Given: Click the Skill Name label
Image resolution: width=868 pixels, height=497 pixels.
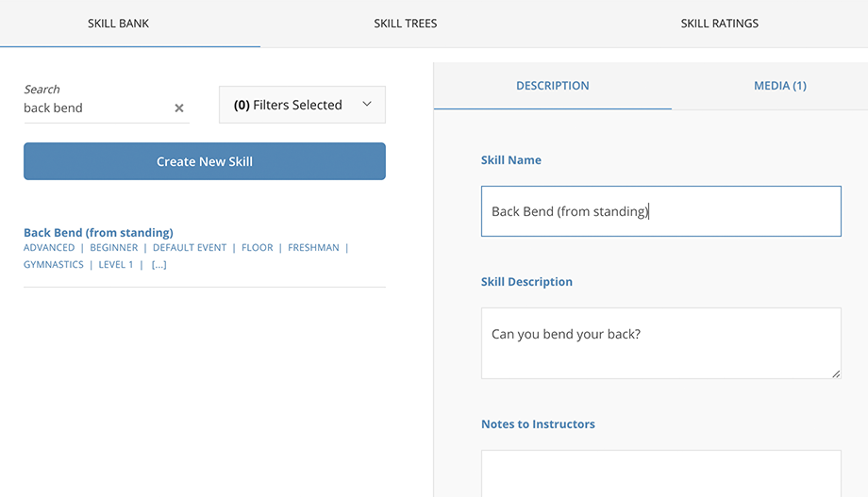Looking at the screenshot, I should 511,160.
